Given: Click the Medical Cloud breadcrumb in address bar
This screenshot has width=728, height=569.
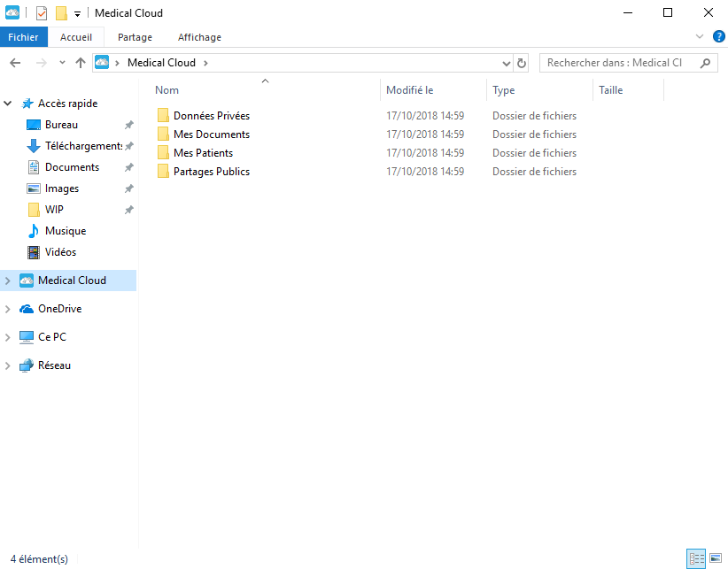Looking at the screenshot, I should tap(161, 63).
